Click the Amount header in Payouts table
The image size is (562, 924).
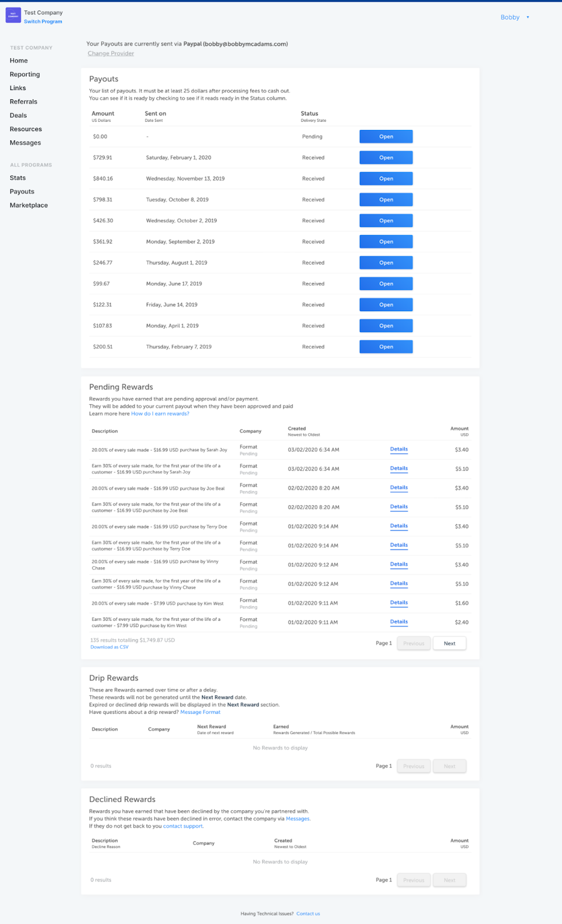click(x=103, y=114)
